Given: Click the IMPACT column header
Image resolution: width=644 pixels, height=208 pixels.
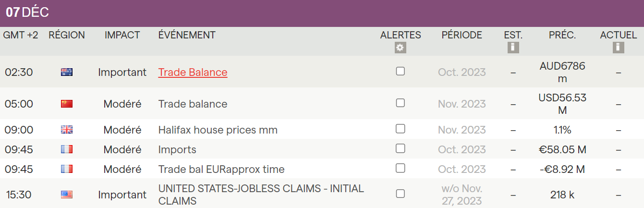Looking at the screenshot, I should pyautogui.click(x=122, y=35).
